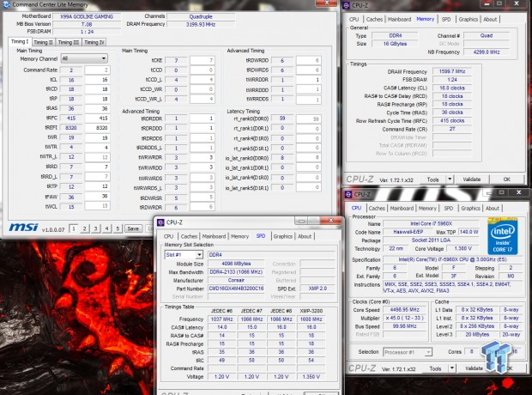The height and width of the screenshot is (395, 532).
Task: Click the 4498.95 MHz Core Speed value
Action: click(404, 310)
